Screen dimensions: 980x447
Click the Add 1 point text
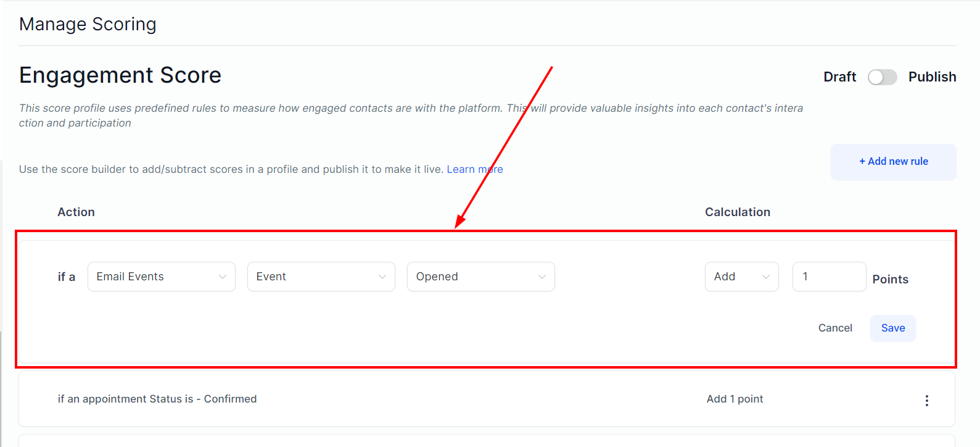pos(735,399)
